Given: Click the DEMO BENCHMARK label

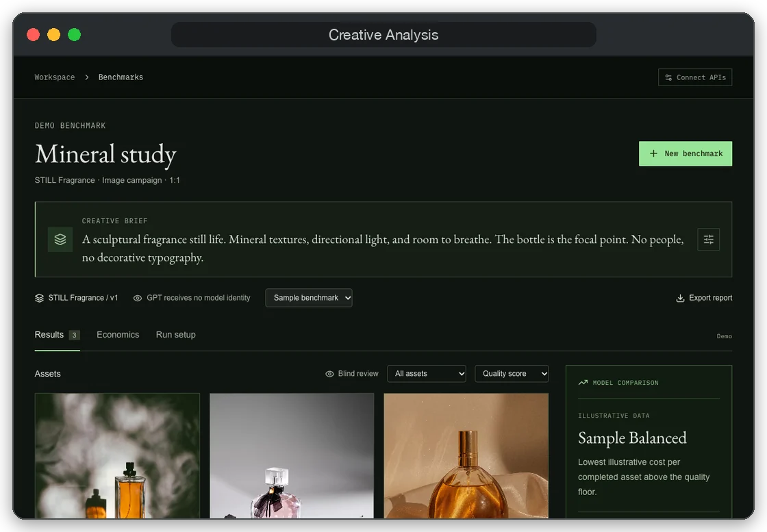Looking at the screenshot, I should pyautogui.click(x=70, y=126).
